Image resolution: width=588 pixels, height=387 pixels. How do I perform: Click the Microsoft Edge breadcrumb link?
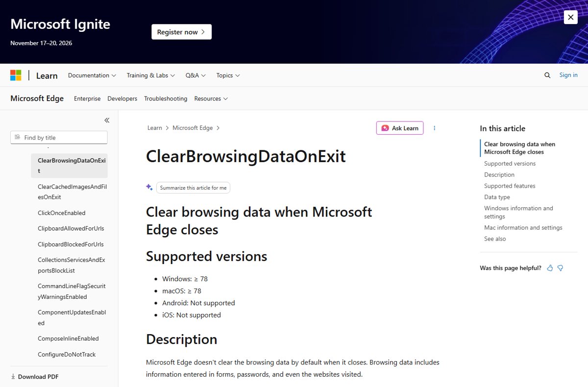point(193,128)
